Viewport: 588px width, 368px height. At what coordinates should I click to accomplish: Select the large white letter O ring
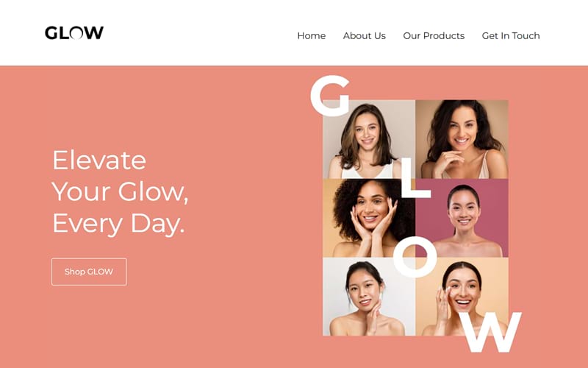coord(415,257)
